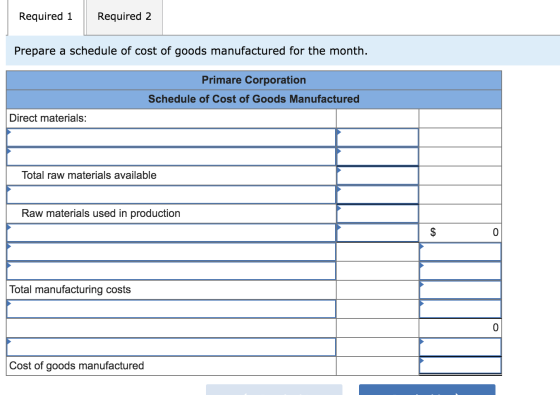Click the amount field for Cost of goods manufactured
Viewport: 560px width, 395px height.
pyautogui.click(x=460, y=366)
